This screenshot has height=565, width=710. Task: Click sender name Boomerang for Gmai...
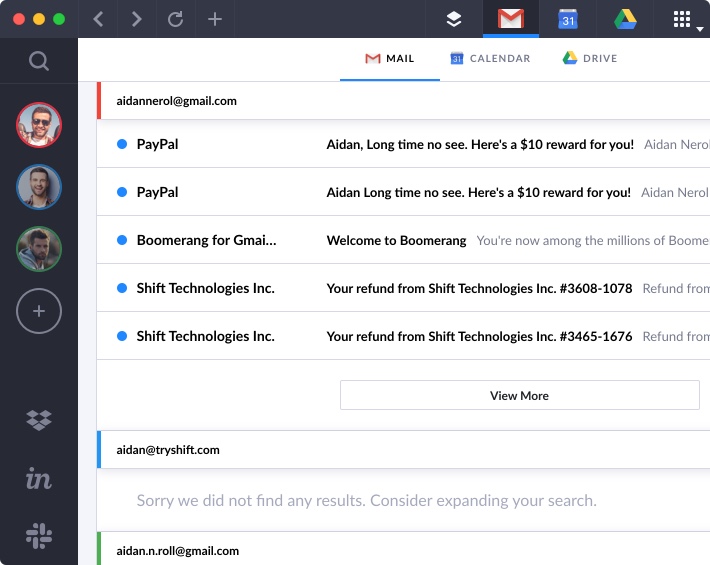click(x=206, y=240)
